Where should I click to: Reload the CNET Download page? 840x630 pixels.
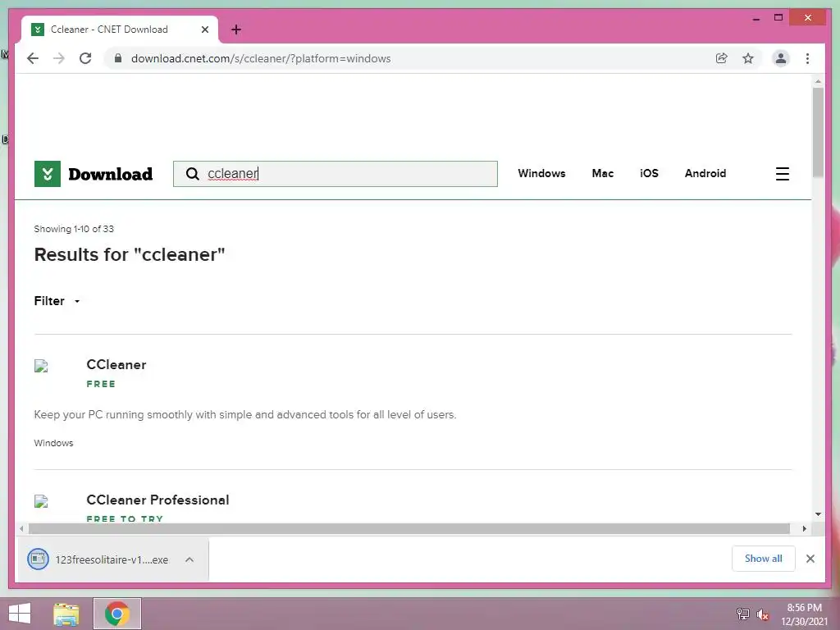[85, 58]
